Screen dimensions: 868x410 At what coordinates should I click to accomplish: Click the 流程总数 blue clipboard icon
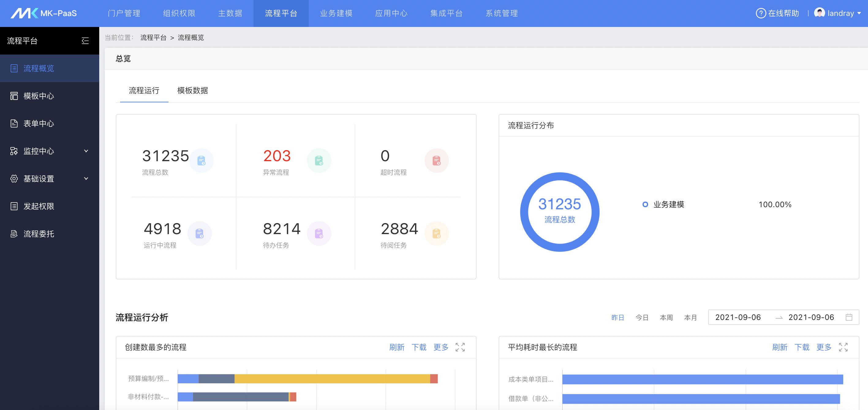201,161
